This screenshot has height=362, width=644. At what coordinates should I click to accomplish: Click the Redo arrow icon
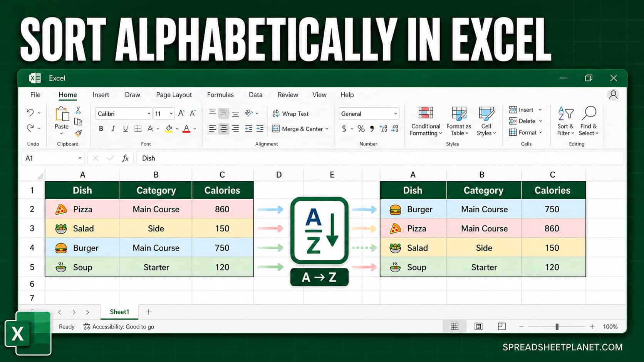pos(30,128)
